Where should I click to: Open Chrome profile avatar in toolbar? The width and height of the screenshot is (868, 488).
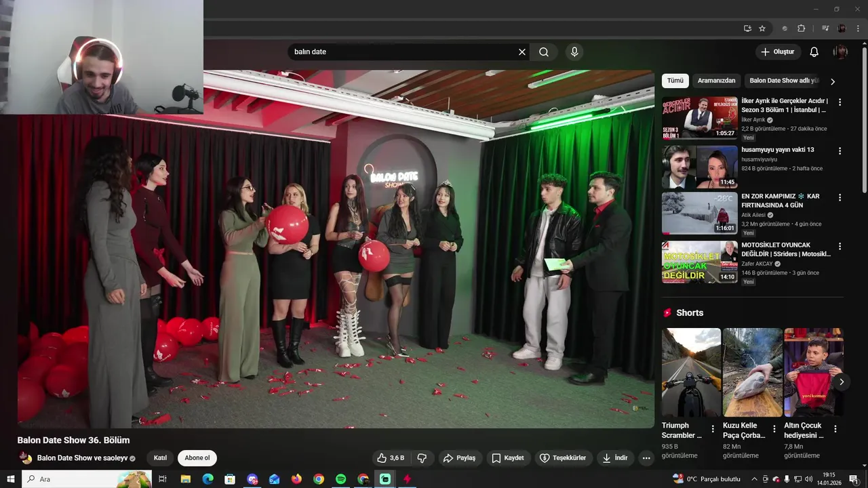point(842,28)
